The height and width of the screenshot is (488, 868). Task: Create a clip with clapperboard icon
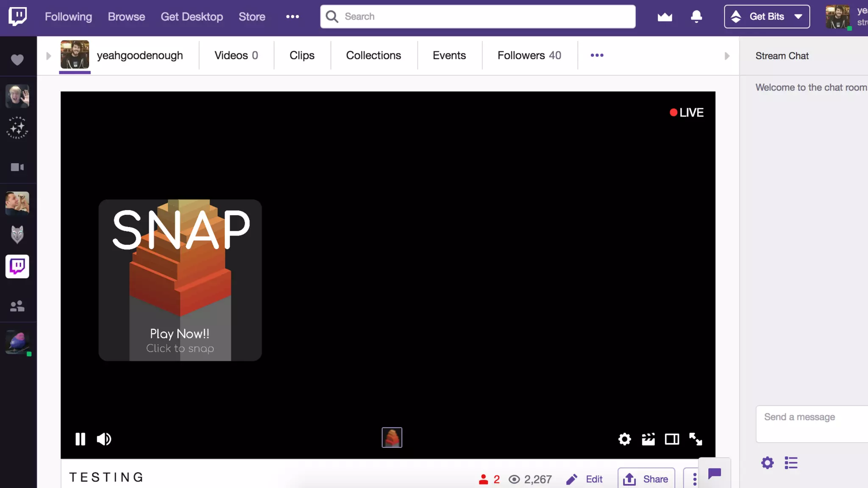pos(648,439)
